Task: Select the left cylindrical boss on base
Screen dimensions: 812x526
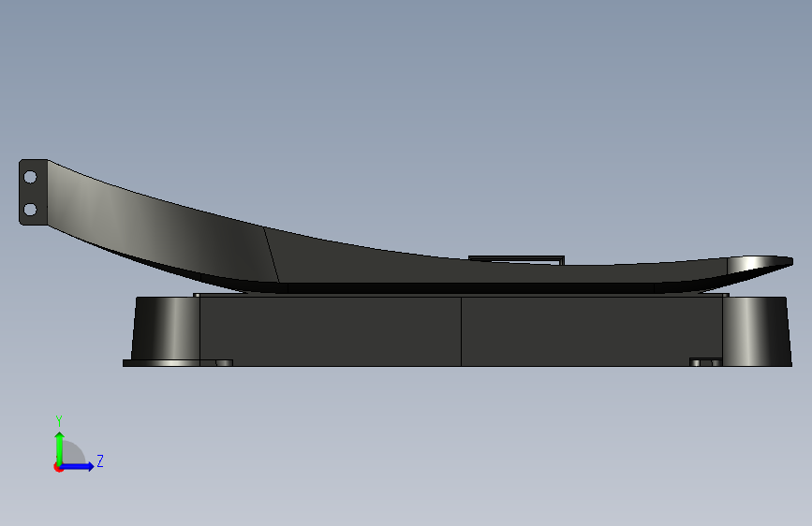Action: (x=167, y=329)
